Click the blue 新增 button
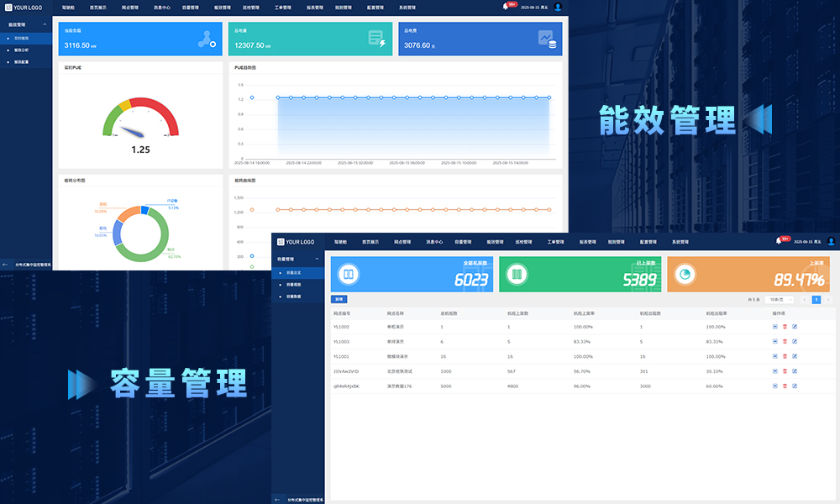 coord(339,299)
